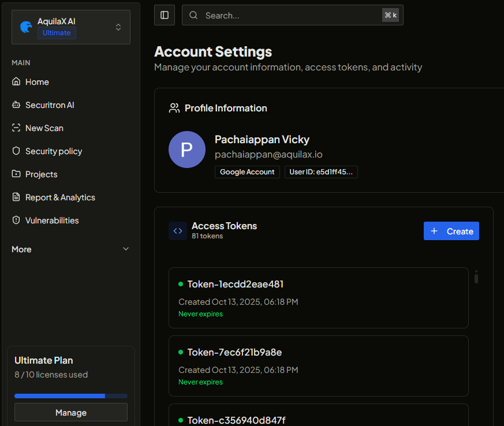Open the Home menu item
Image resolution: width=504 pixels, height=426 pixels.
point(71,82)
